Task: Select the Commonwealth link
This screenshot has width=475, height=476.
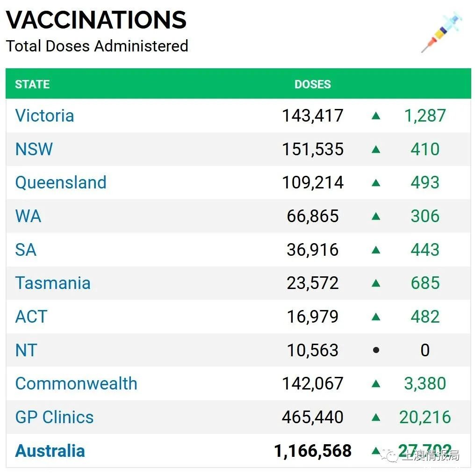Action: point(76,384)
